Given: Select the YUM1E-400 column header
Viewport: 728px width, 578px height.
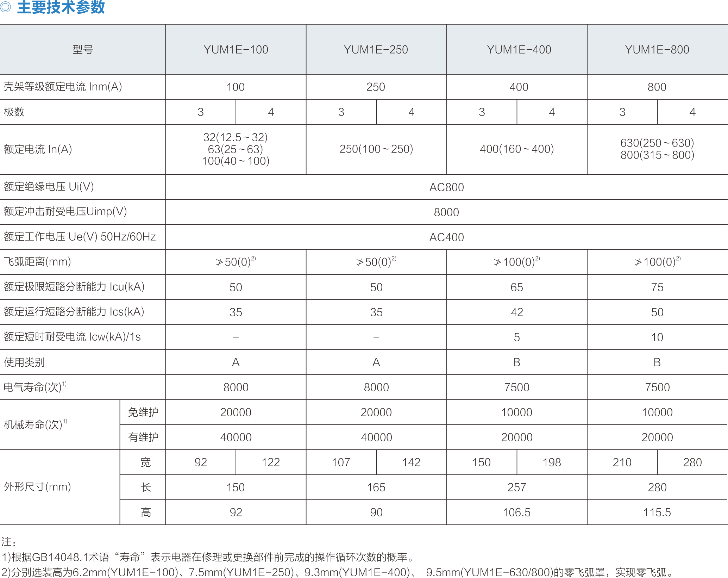Looking at the screenshot, I should pos(519,50).
